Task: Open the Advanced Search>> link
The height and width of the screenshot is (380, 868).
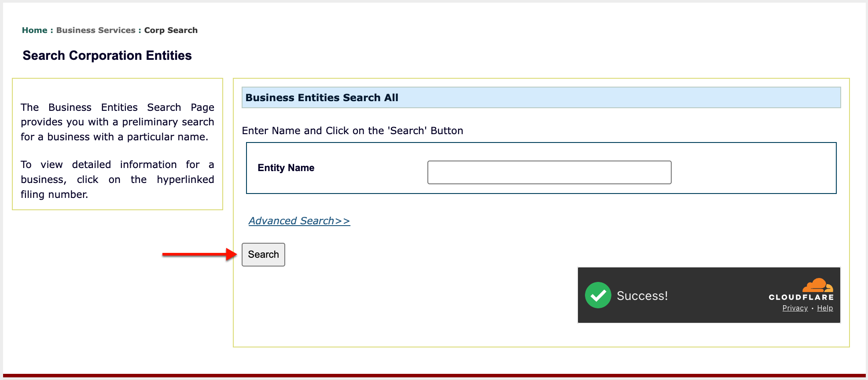Action: pos(299,221)
